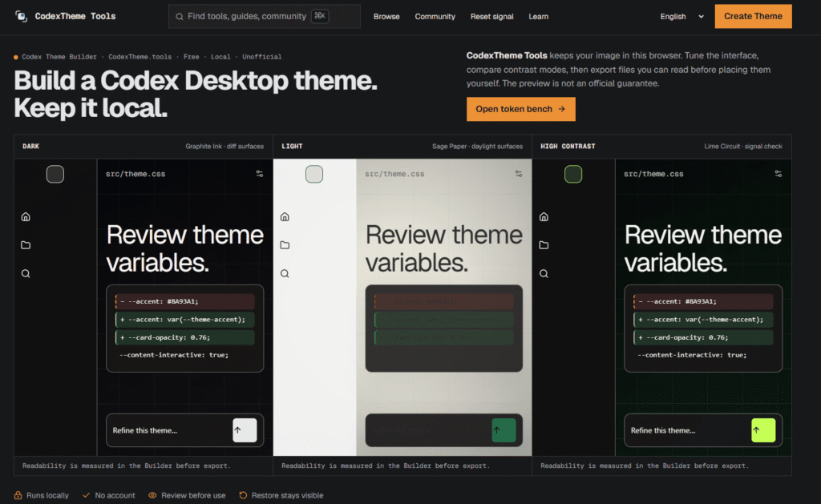The image size is (821, 504).
Task: Select Reset signal in navigation
Action: [491, 17]
